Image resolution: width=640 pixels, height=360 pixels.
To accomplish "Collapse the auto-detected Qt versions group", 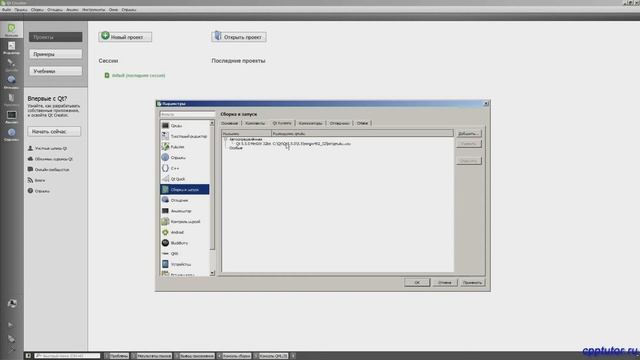I will (225, 139).
